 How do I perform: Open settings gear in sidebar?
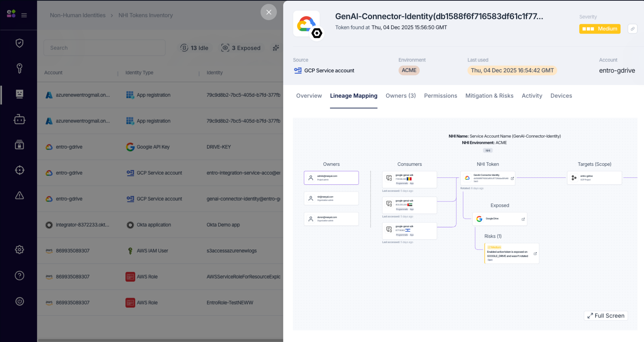tap(19, 250)
